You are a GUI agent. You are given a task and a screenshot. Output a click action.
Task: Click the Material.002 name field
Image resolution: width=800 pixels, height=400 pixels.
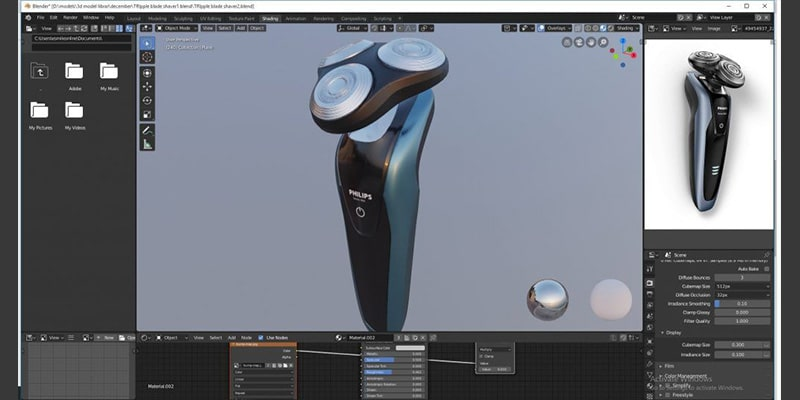click(370, 338)
